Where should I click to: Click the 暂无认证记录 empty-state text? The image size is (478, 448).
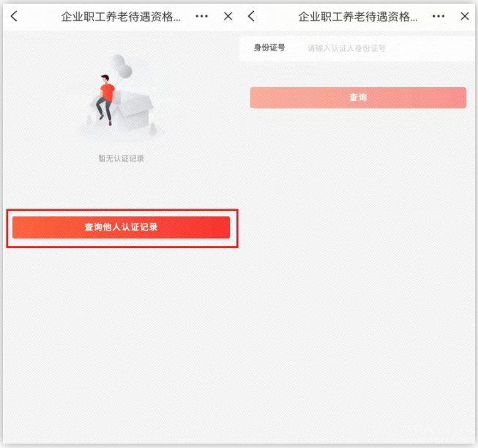coord(121,158)
